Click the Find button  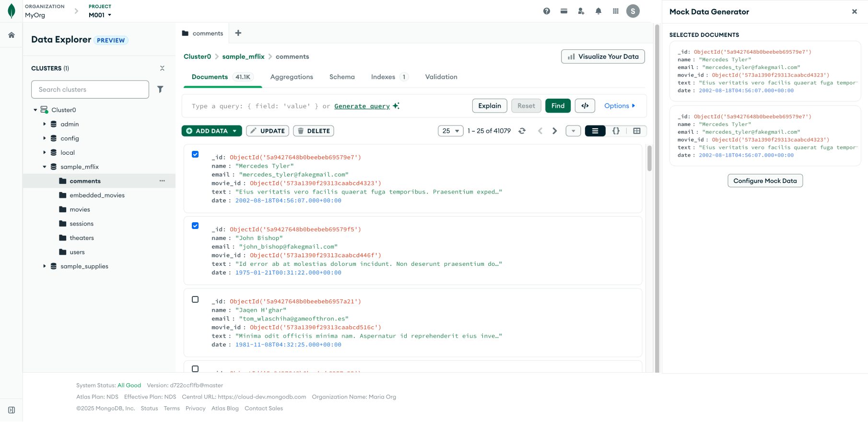tap(558, 106)
